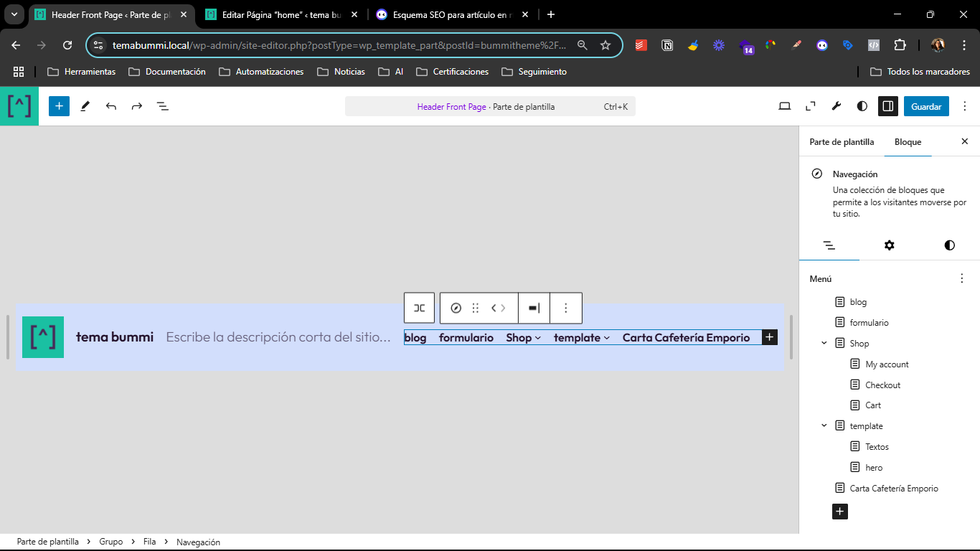Click the blue block inserter plus button
Screen dimensions: 980x551
tap(59, 106)
